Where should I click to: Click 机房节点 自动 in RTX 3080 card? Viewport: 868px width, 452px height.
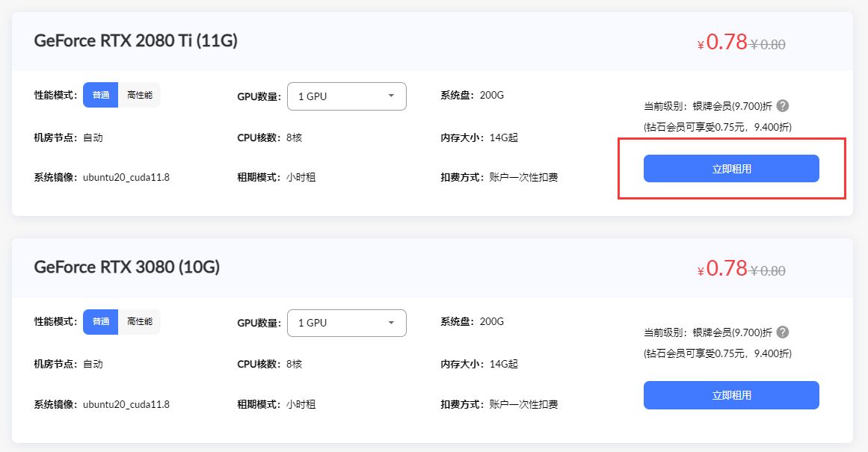(x=69, y=364)
